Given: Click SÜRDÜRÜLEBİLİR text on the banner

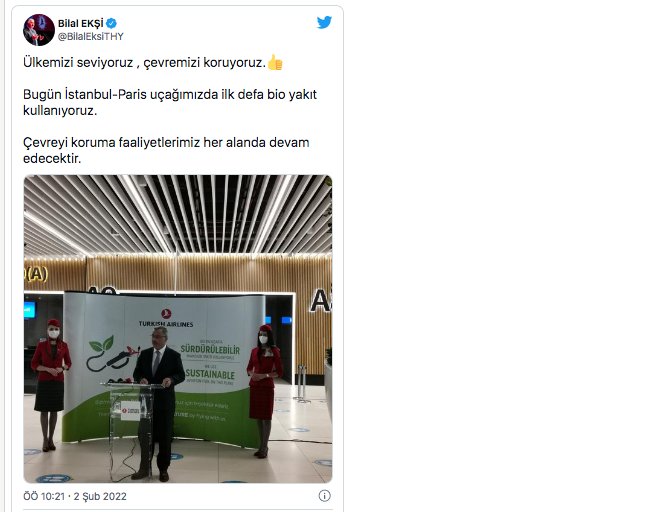Looking at the screenshot, I should 210,350.
